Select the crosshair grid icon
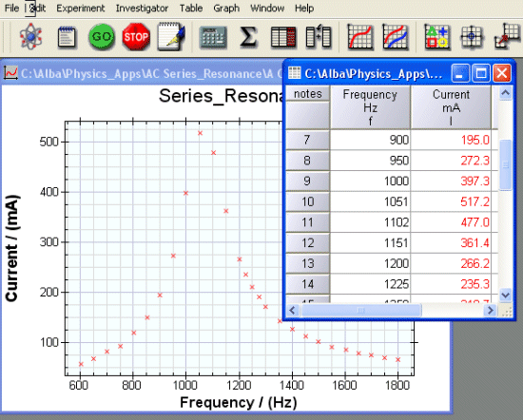The width and height of the screenshot is (523, 420). 472,36
